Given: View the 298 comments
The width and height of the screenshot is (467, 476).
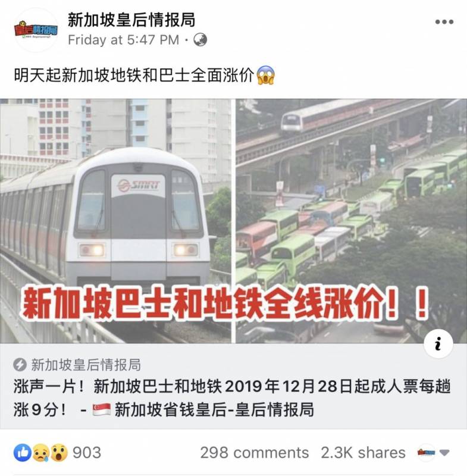Looking at the screenshot, I should (x=254, y=453).
